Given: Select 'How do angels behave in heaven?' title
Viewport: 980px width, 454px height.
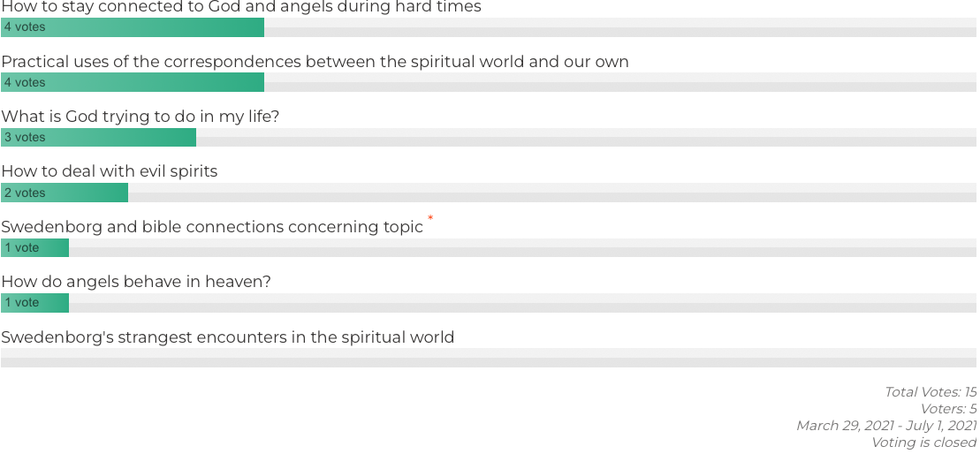Looking at the screenshot, I should coord(136,282).
